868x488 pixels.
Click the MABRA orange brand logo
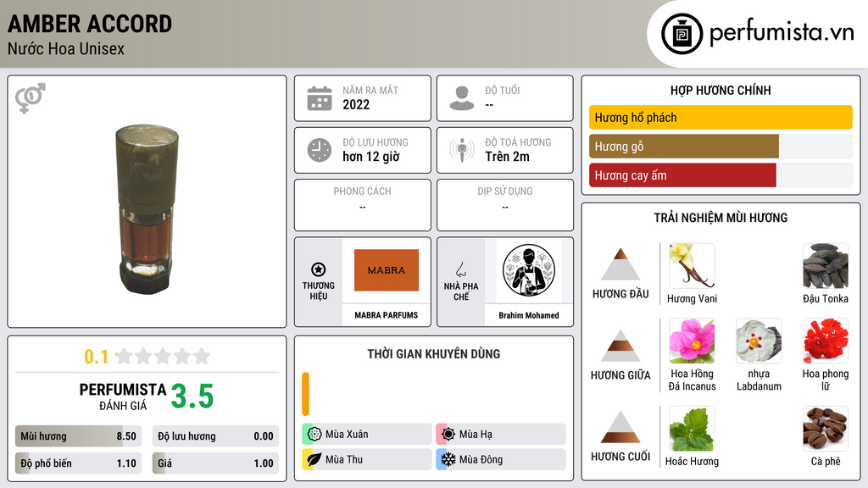pos(387,270)
